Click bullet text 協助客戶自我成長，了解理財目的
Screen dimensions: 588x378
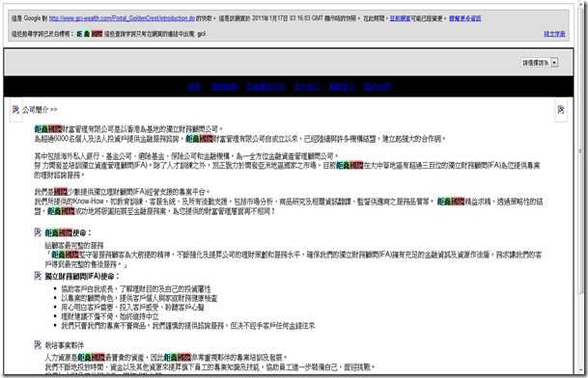coord(136,289)
